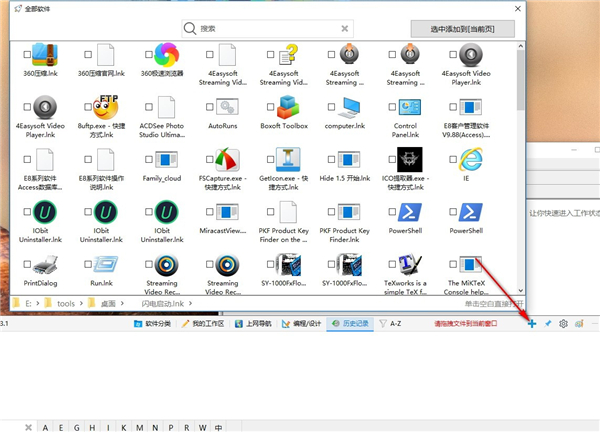The height and width of the screenshot is (432, 600).
Task: Click the 请拖拽文件到当前窗口 red text
Action: coord(466,324)
